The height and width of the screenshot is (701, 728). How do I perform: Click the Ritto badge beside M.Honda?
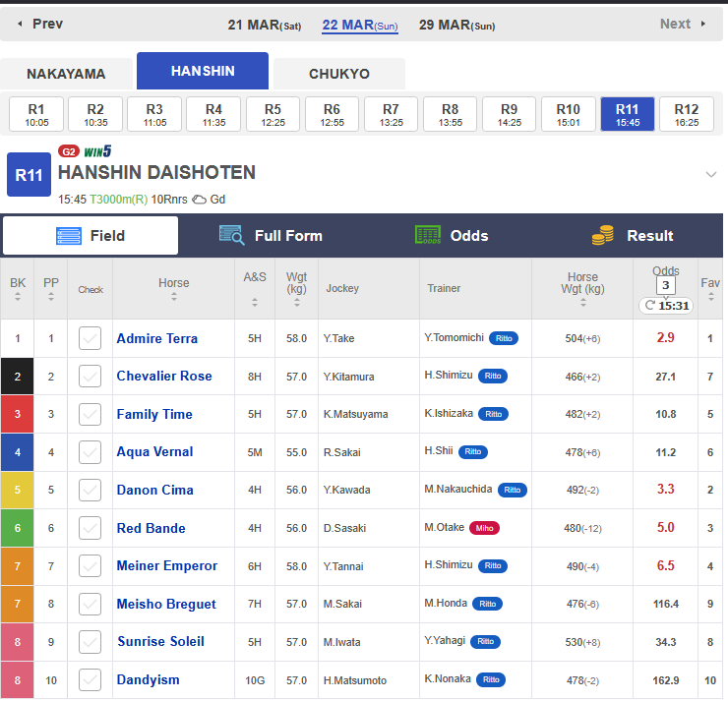coord(487,604)
